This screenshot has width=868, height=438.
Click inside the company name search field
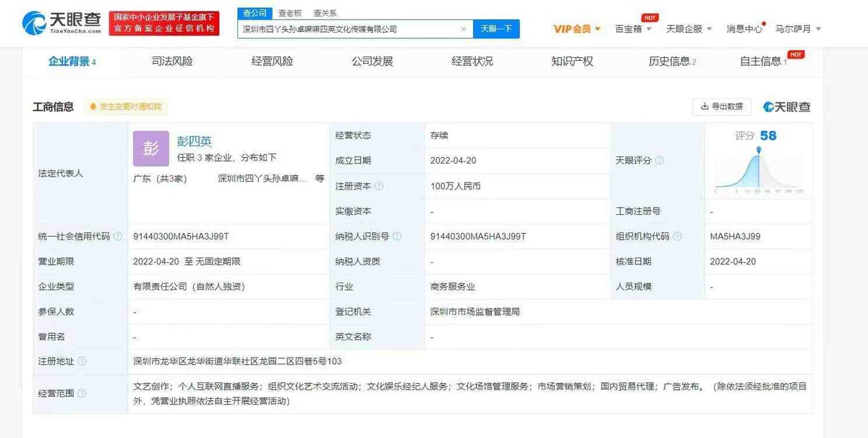click(347, 29)
